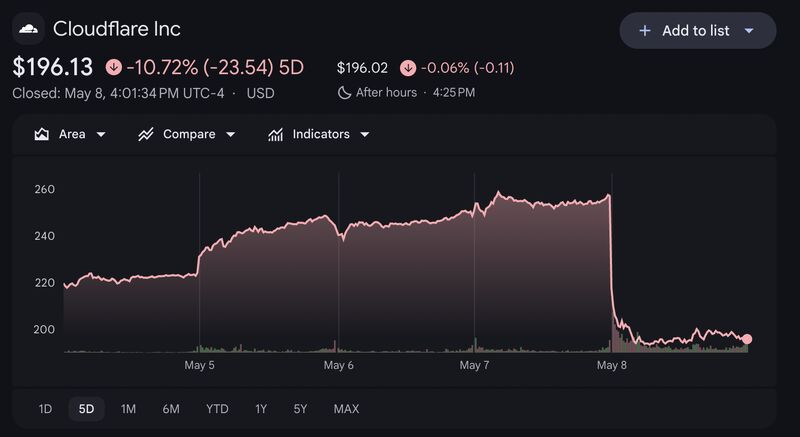
Task: Click the plus icon in Add to list
Action: pos(644,31)
